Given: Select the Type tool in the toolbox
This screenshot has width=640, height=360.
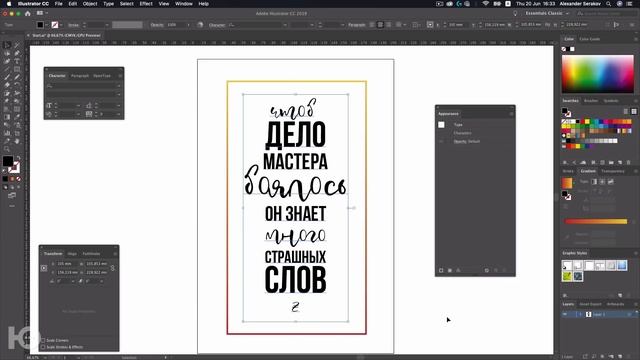Looking at the screenshot, I should pyautogui.click(x=17, y=61).
